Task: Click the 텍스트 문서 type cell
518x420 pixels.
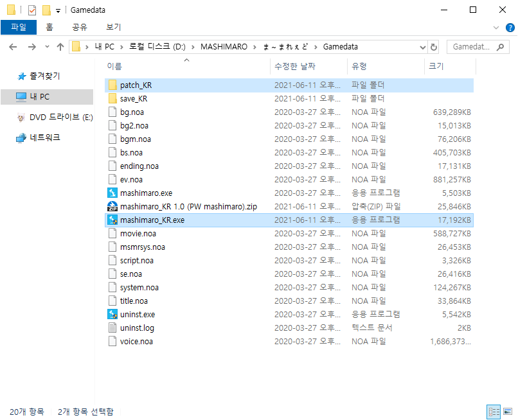Action: tap(371, 328)
